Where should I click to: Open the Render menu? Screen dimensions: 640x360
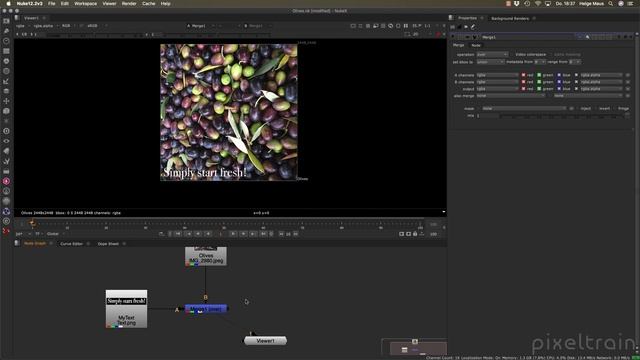tap(129, 4)
